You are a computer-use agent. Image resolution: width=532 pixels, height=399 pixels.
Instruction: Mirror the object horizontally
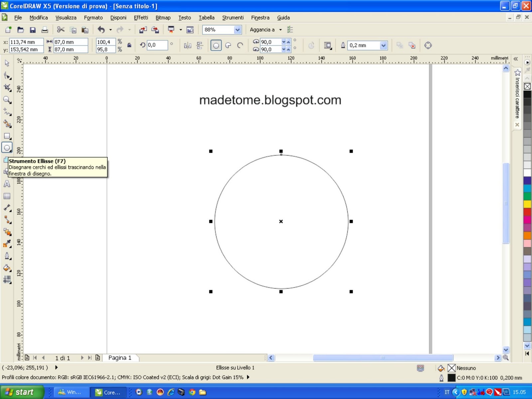pyautogui.click(x=188, y=45)
